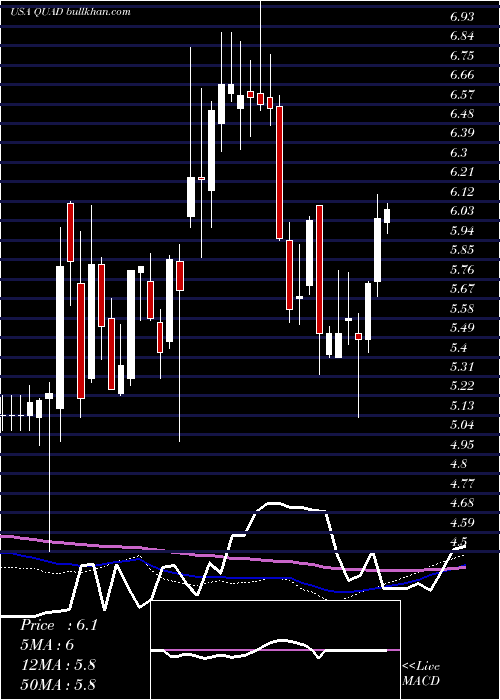
Task: Select the 4.59 price level label
Action: coord(462,521)
